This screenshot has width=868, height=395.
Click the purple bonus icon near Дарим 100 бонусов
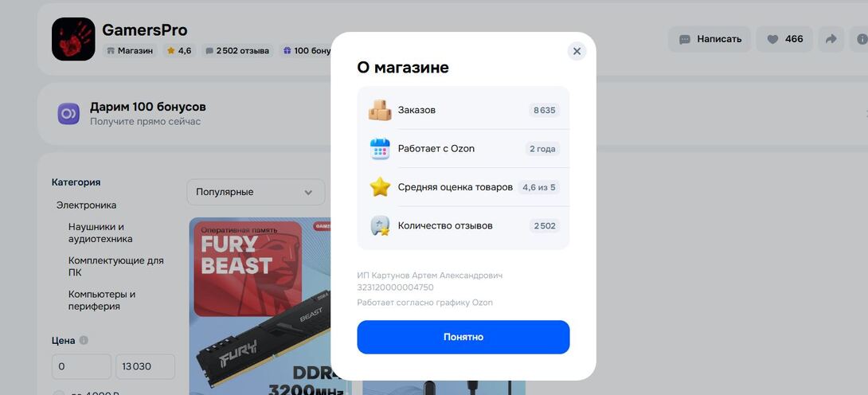coord(68,113)
